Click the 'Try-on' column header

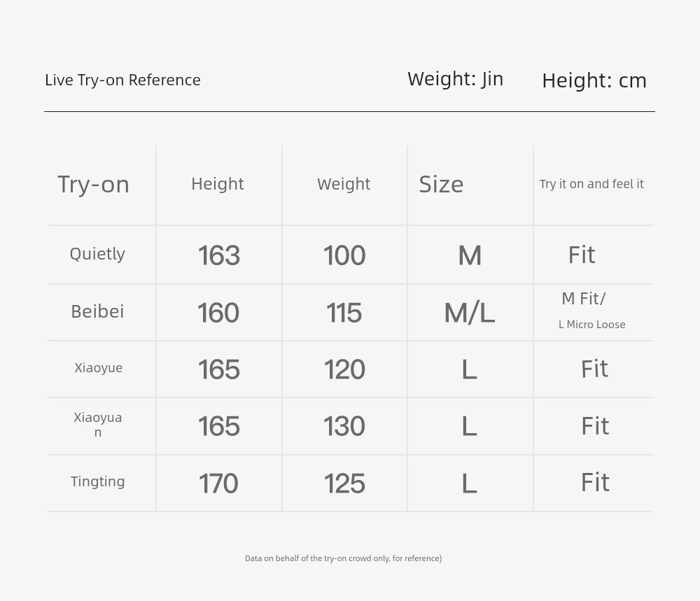pos(93,184)
